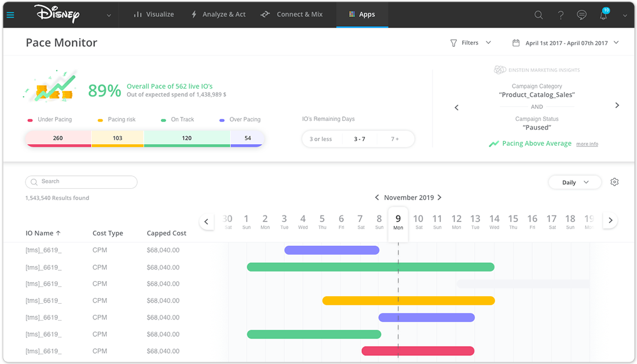Click the 'more info' link
Screen dimensions: 637x364
click(x=587, y=144)
